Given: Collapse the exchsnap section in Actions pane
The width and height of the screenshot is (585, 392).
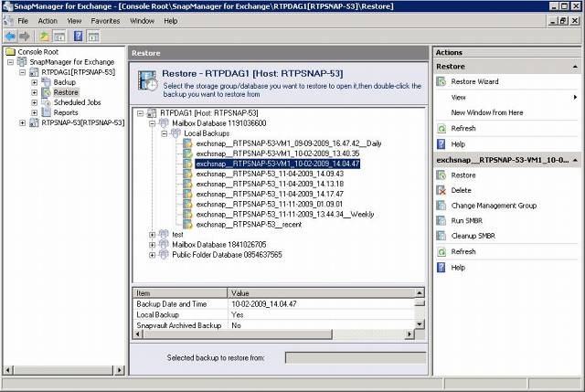Looking at the screenshot, I should (575, 160).
